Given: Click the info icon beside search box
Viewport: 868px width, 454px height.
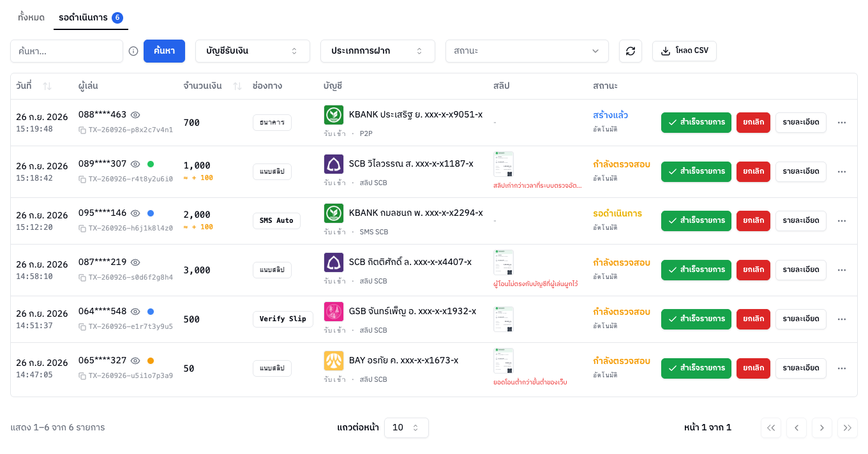Looking at the screenshot, I should click(133, 51).
